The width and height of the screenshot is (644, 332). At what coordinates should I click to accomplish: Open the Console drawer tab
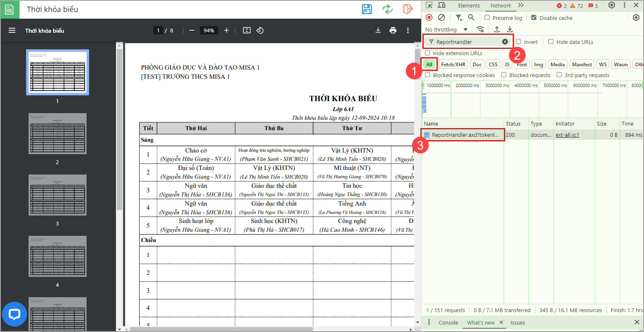(448, 322)
